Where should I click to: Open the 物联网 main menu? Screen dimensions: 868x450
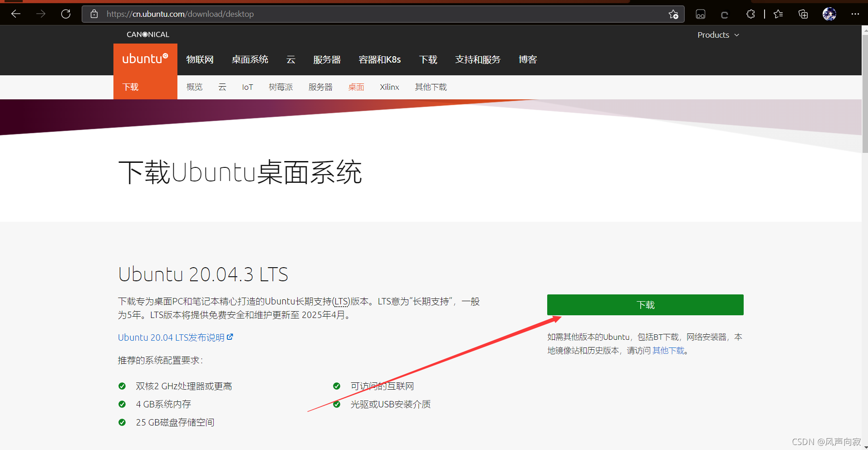click(200, 59)
